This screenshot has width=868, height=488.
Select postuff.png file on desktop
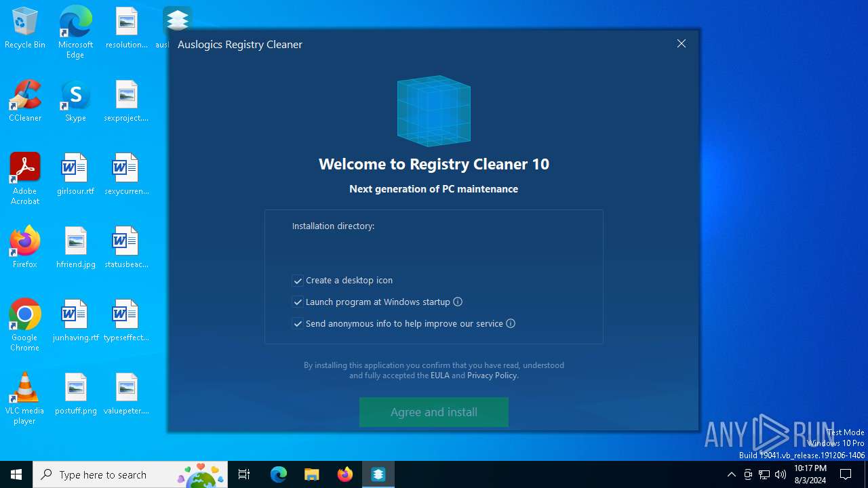pos(75,394)
